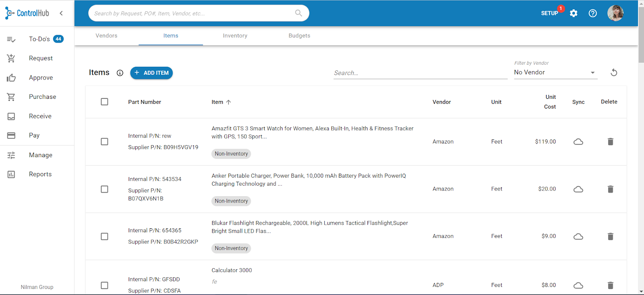Click the scrollbar down arrow

(641, 291)
